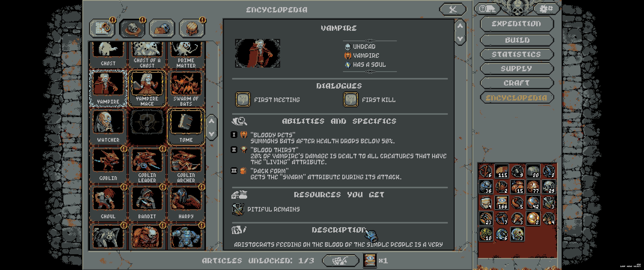Move the creature list down with the arrow

(x=212, y=134)
